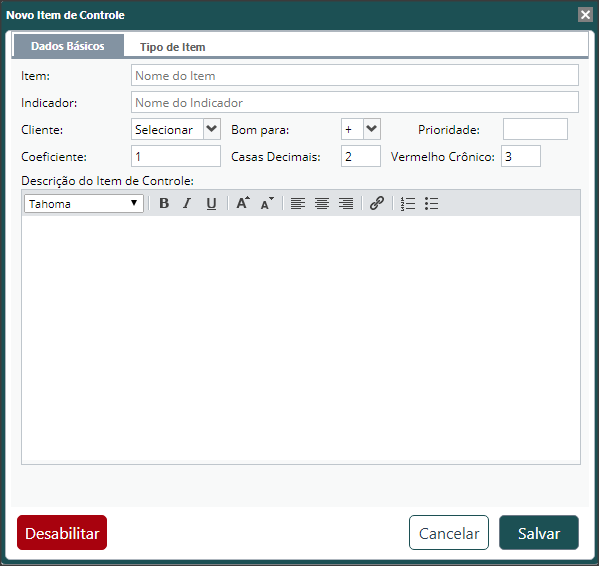Open the Cliente Selecionar dropdown

[x=176, y=129]
